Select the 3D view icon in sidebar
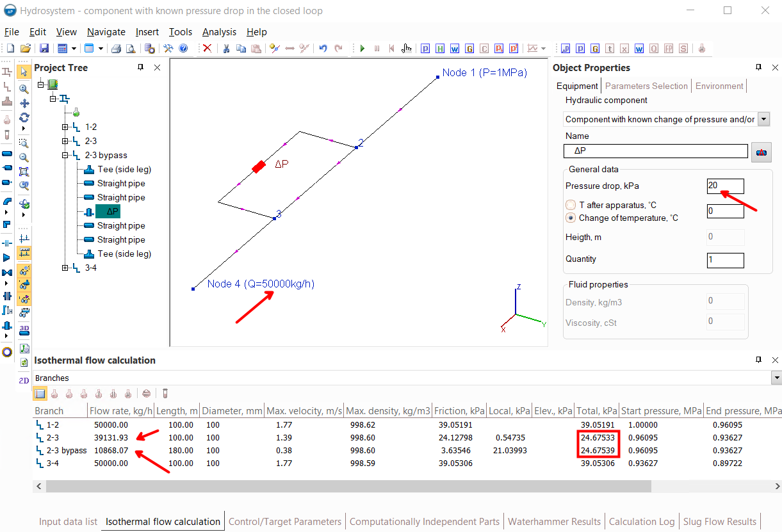The width and height of the screenshot is (782, 532). [24, 330]
